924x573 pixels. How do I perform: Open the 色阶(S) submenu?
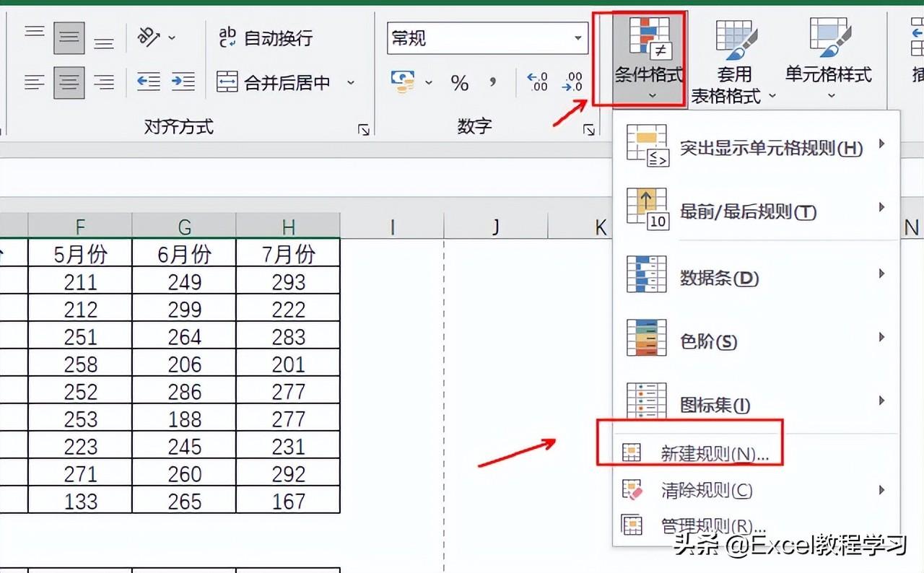[757, 340]
